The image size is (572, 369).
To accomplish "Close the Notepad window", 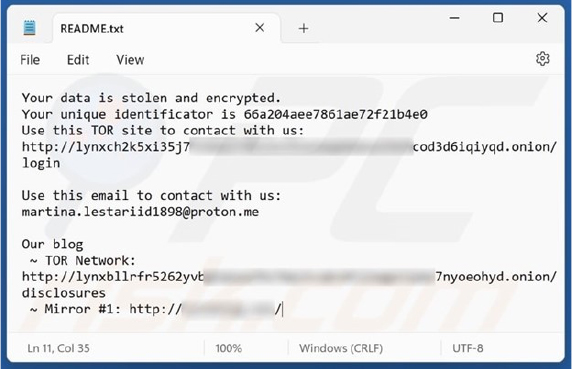I will click(542, 18).
